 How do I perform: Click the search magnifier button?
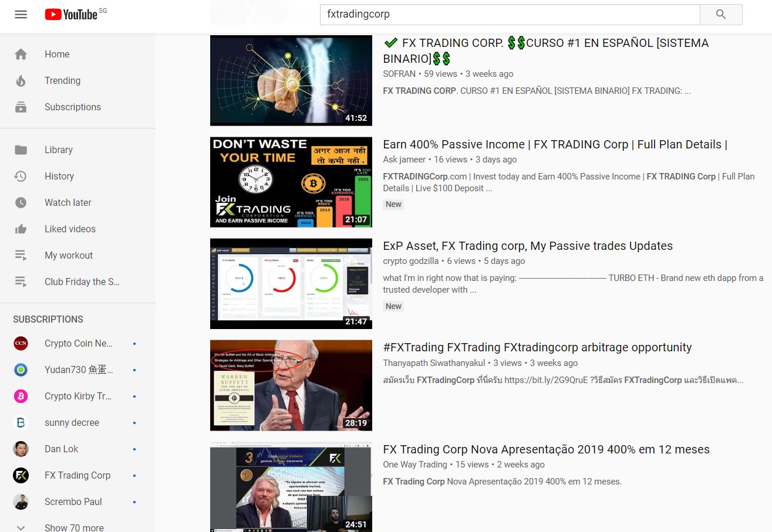point(721,15)
